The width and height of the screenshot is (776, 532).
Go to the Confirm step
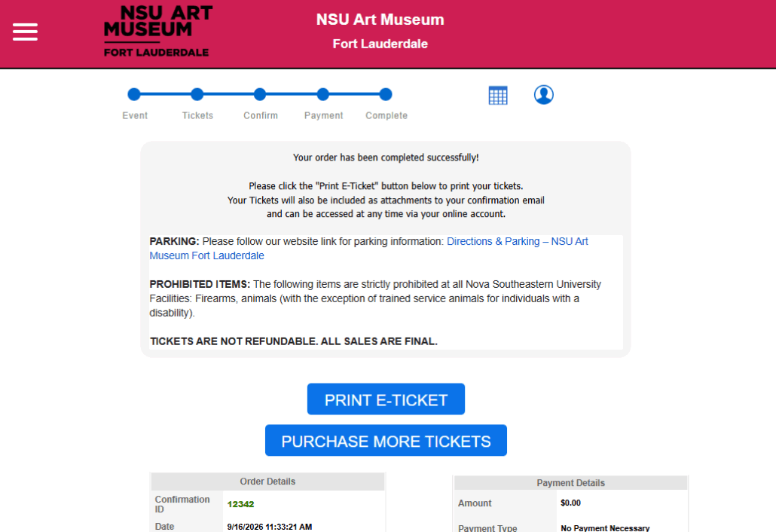260,94
